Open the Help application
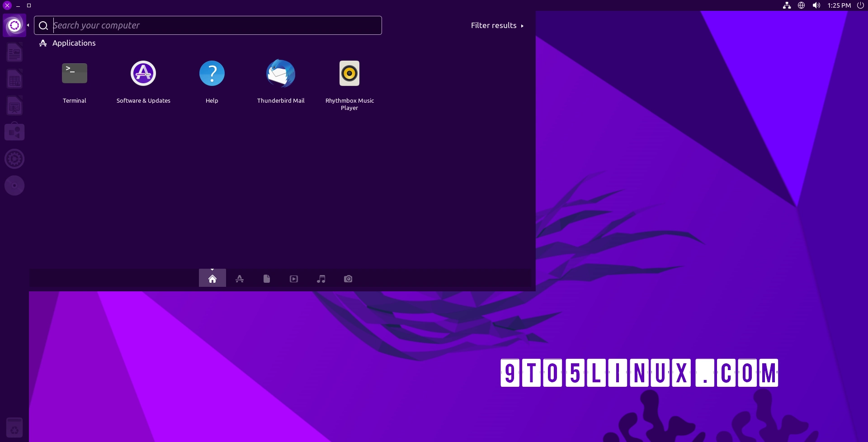 [x=212, y=81]
